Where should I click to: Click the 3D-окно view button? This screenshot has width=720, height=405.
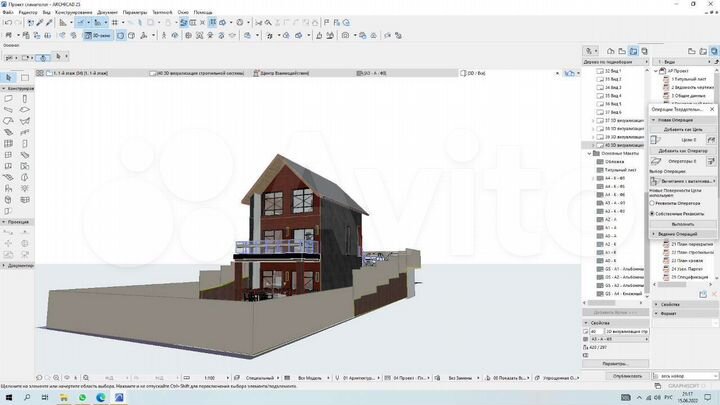point(100,34)
